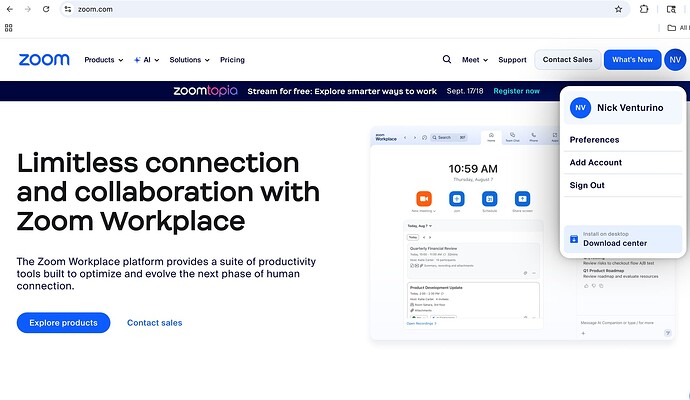
Task: Click the What's New button
Action: [x=632, y=59]
